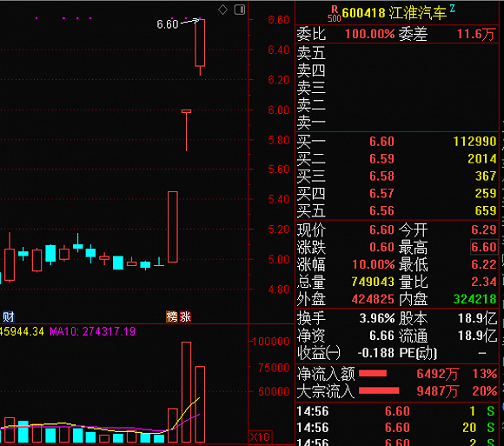This screenshot has width=504, height=446.
Task: Click 大宗流入 amount 9487万
Action: tap(437, 391)
